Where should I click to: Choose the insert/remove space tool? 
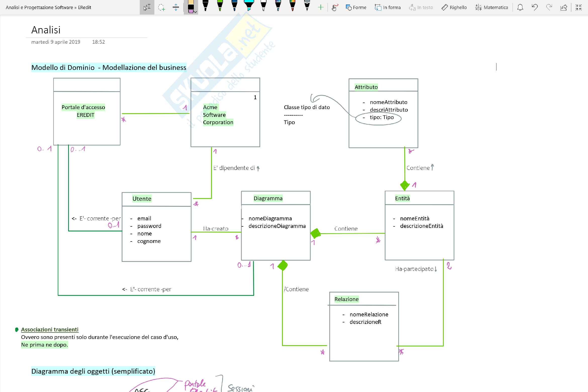(x=176, y=8)
